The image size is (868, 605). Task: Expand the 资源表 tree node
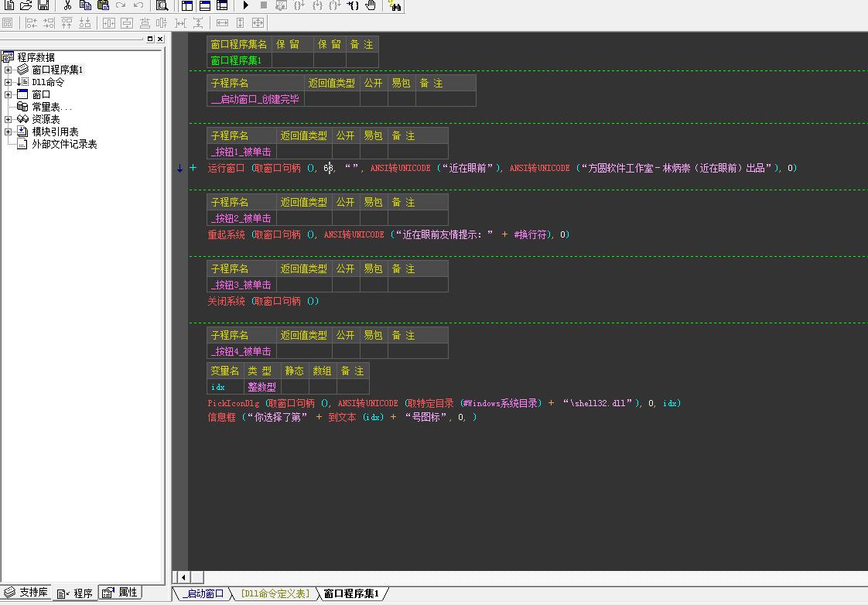click(x=9, y=119)
